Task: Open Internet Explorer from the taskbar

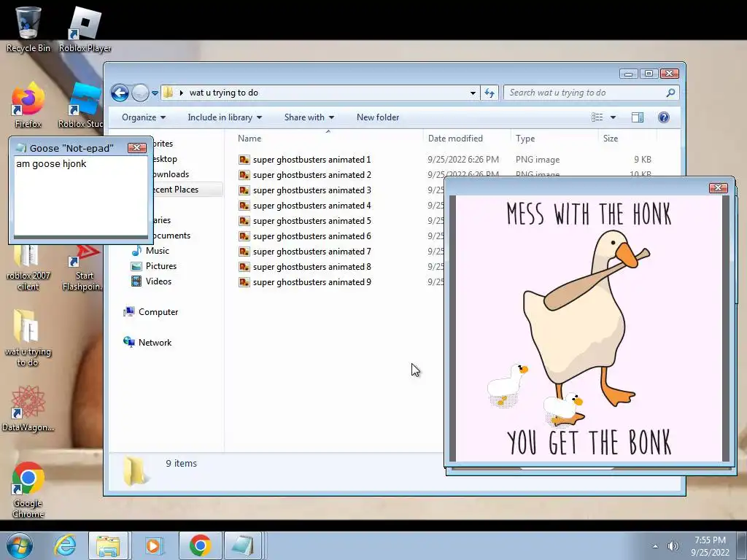Action: pos(64,545)
